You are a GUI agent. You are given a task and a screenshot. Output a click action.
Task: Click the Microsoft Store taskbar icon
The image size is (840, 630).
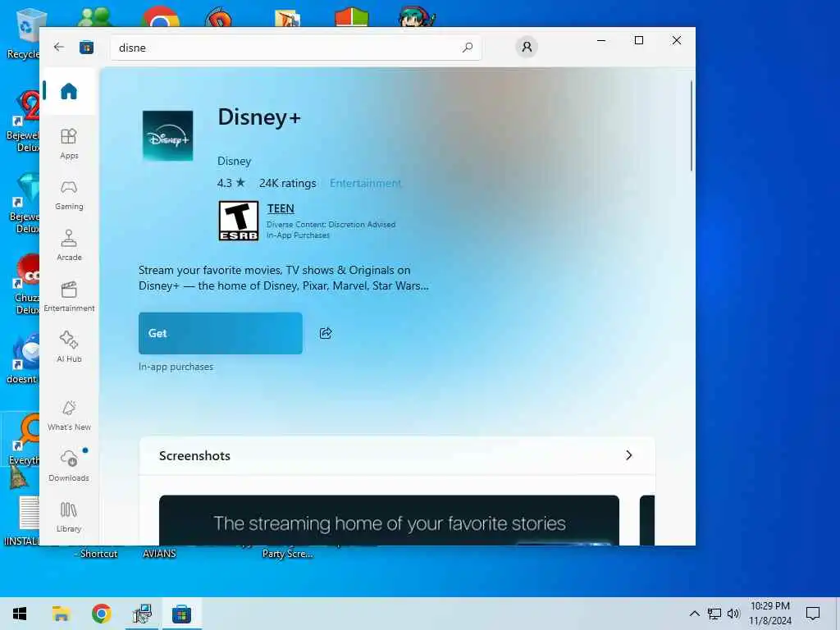[x=181, y=614]
